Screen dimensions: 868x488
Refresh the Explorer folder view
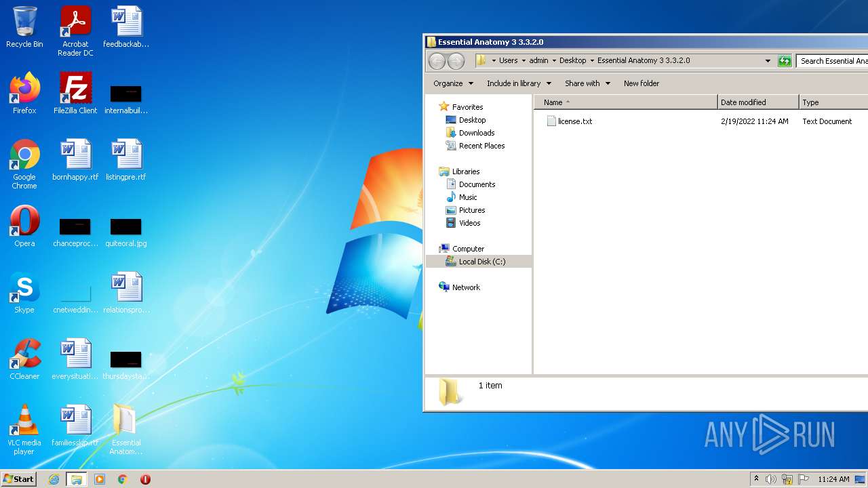pos(785,61)
